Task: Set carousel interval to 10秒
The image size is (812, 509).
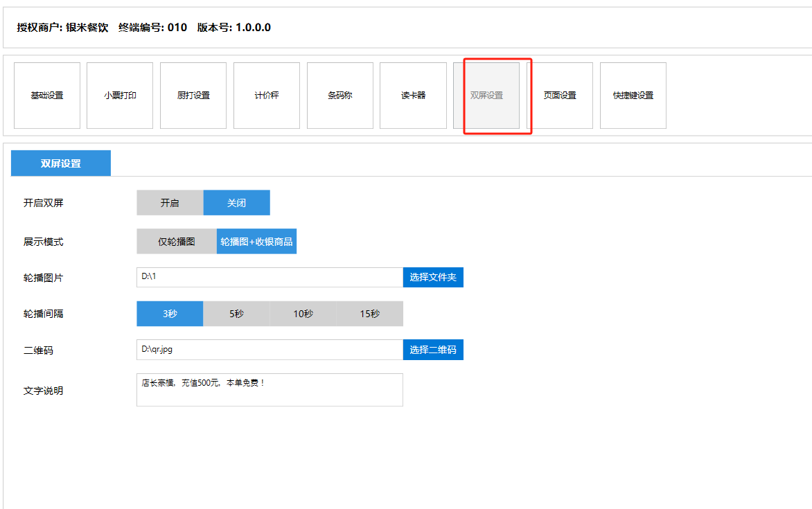Action: 303,314
